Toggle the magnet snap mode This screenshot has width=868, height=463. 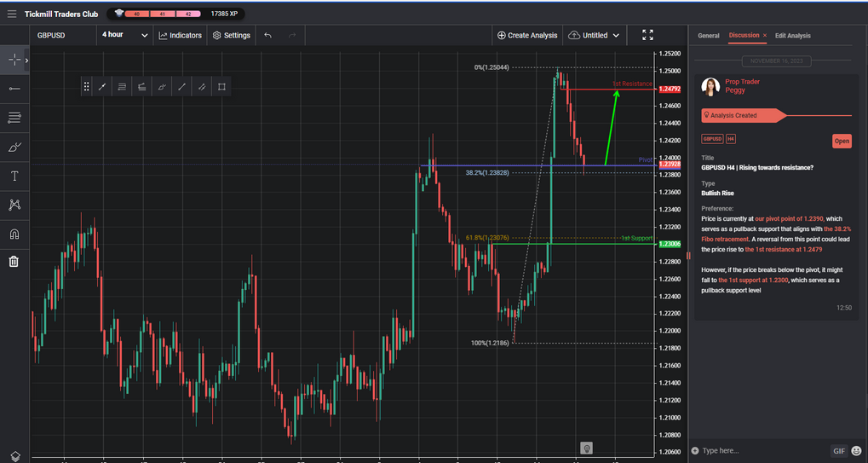pyautogui.click(x=14, y=234)
